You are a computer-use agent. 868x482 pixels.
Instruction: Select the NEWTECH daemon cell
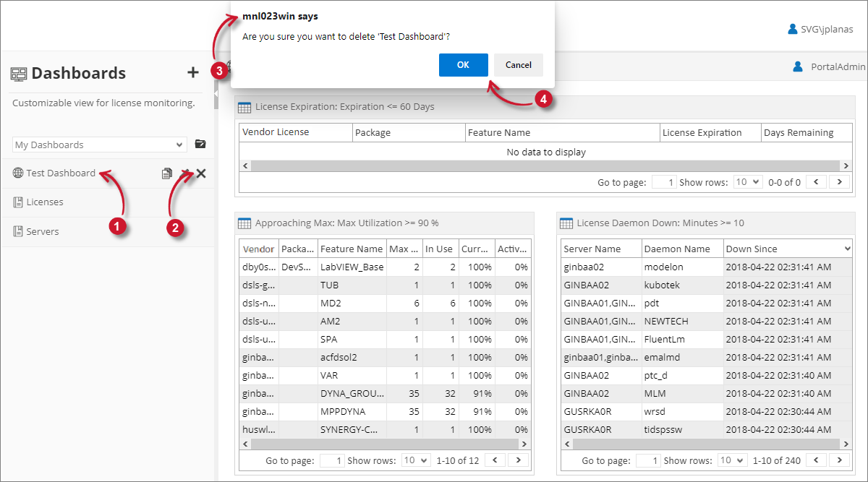pyautogui.click(x=682, y=321)
